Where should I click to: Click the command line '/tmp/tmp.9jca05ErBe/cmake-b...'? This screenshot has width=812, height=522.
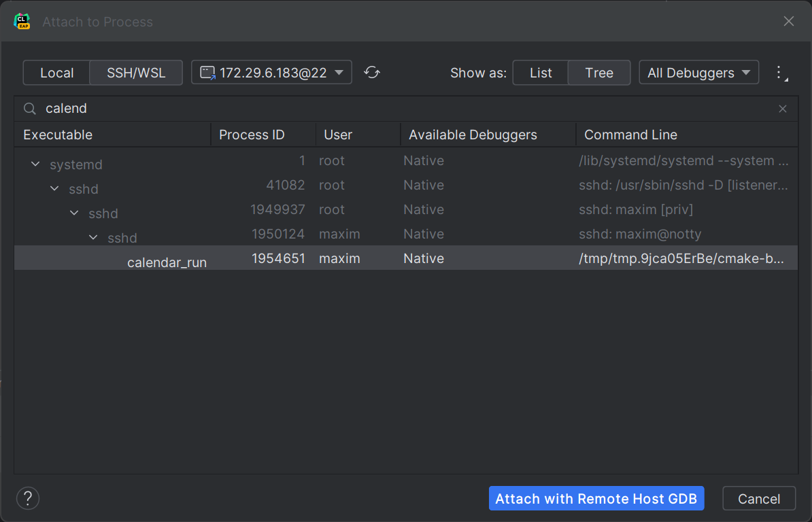coord(681,258)
